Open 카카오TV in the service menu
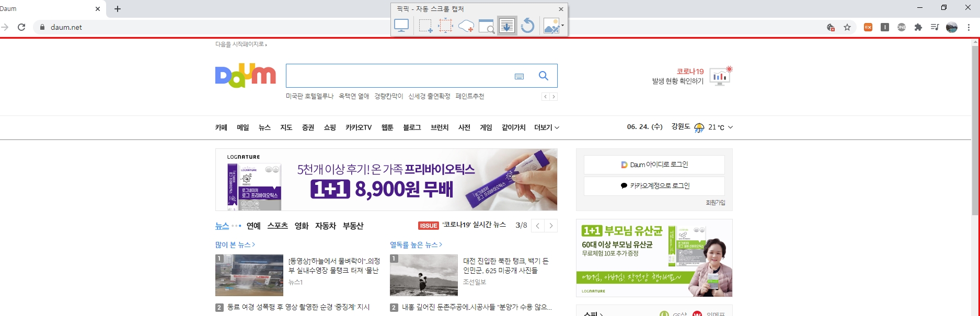The width and height of the screenshot is (980, 316). 359,127
